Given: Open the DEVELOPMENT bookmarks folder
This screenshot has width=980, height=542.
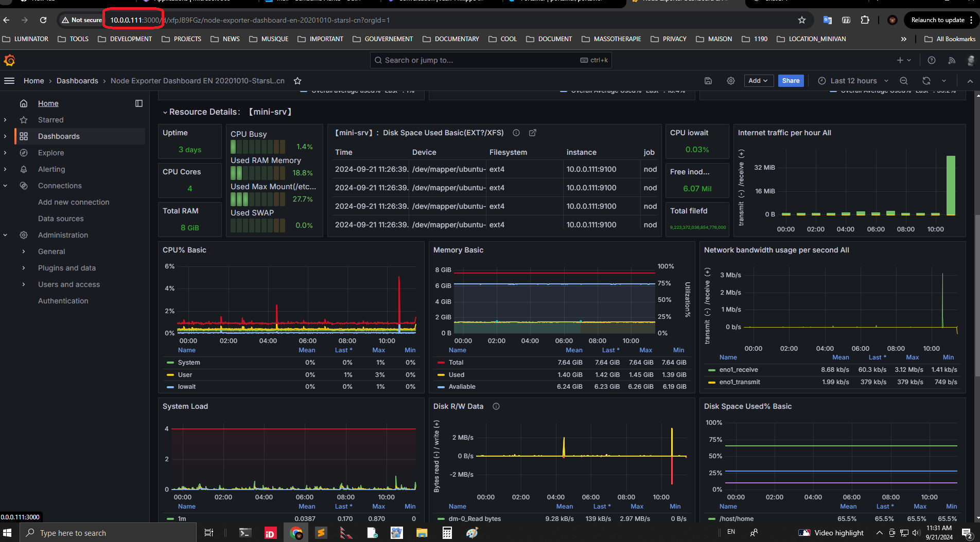Looking at the screenshot, I should click(125, 39).
